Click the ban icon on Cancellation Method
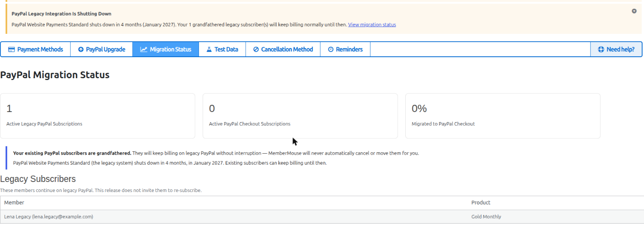This screenshot has width=644, height=230. (x=256, y=49)
